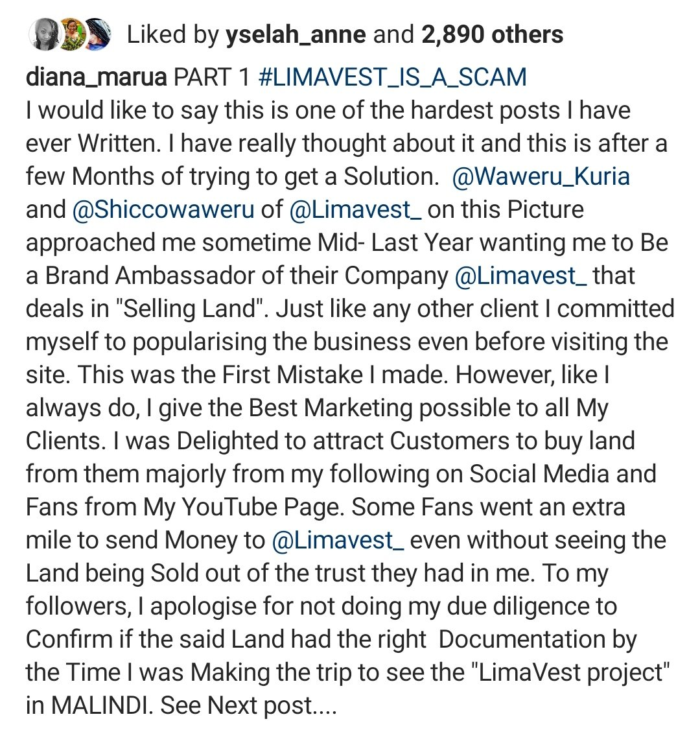Click the "Liked by" text

pos(172,36)
